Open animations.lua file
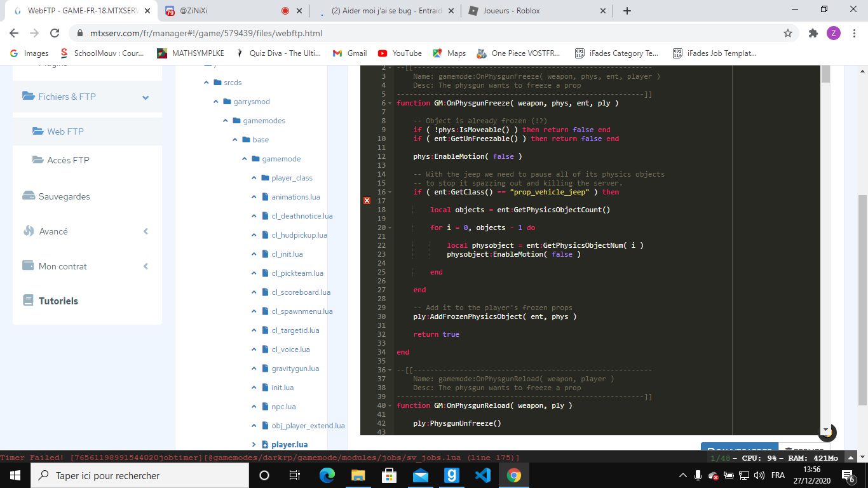Viewport: 868px width, 488px height. 295,197
